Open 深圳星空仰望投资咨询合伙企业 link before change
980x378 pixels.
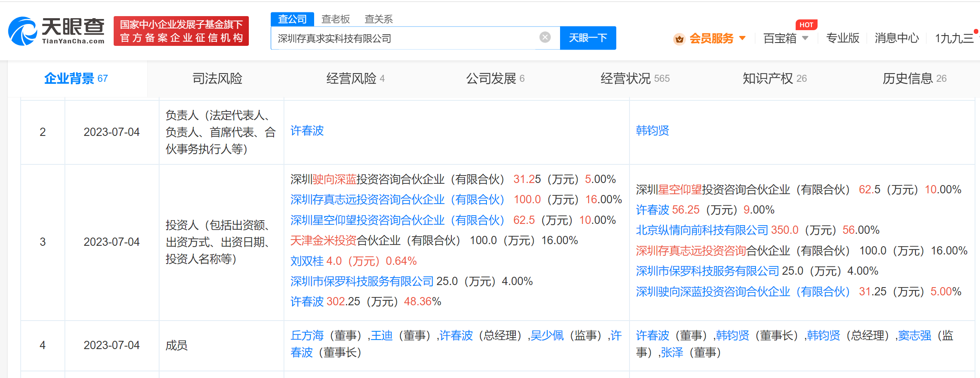(397, 220)
